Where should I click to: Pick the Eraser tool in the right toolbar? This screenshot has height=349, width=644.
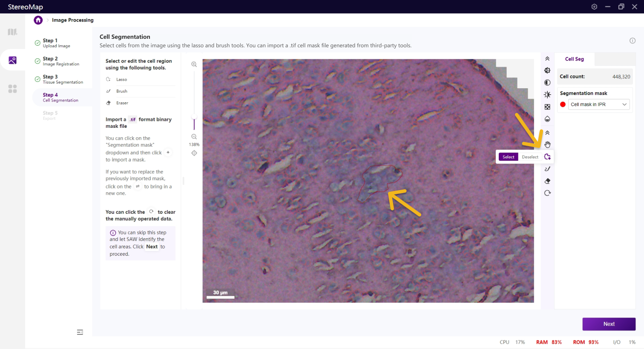click(x=547, y=181)
